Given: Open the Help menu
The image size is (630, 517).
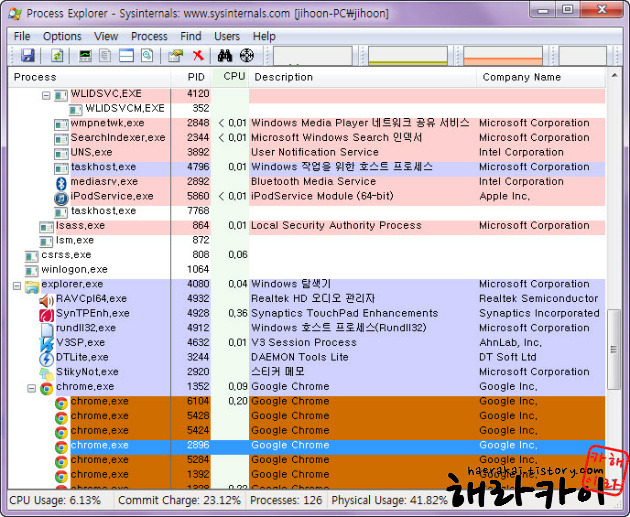Looking at the screenshot, I should pos(264,37).
